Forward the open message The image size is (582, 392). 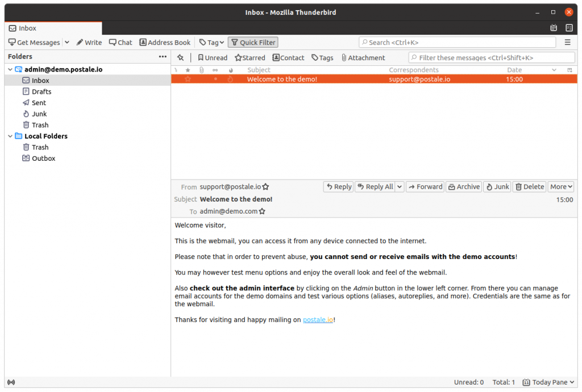coord(425,186)
